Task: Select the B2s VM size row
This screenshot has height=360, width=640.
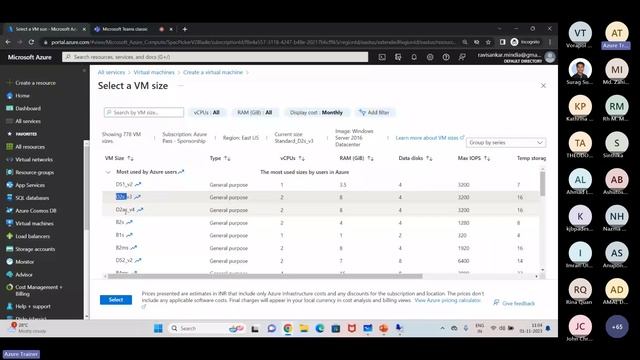Action: 320,223
